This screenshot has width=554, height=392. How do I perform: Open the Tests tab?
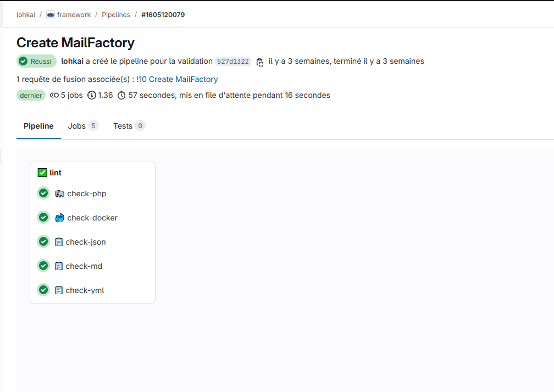129,126
